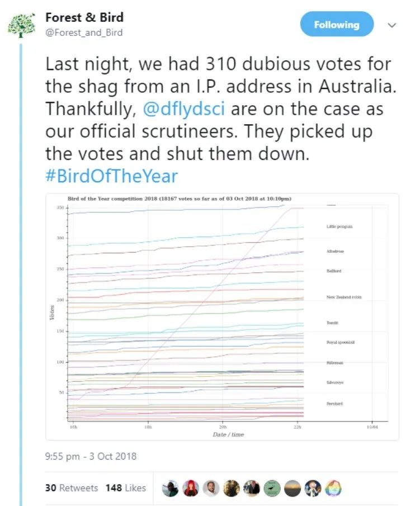Open the @dflydsci mention link
This screenshot has width=420, height=506.
pos(183,108)
